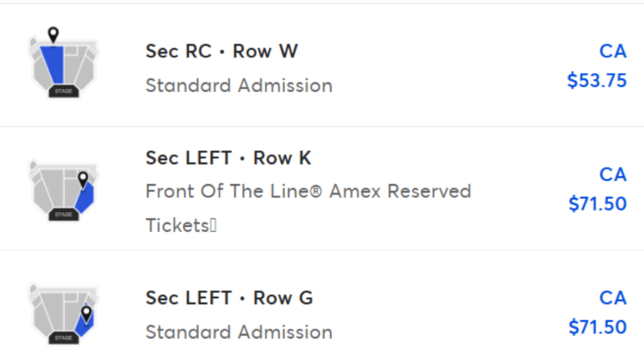Click Standard Admission under Row G
The width and height of the screenshot is (644, 362).
[x=239, y=332]
